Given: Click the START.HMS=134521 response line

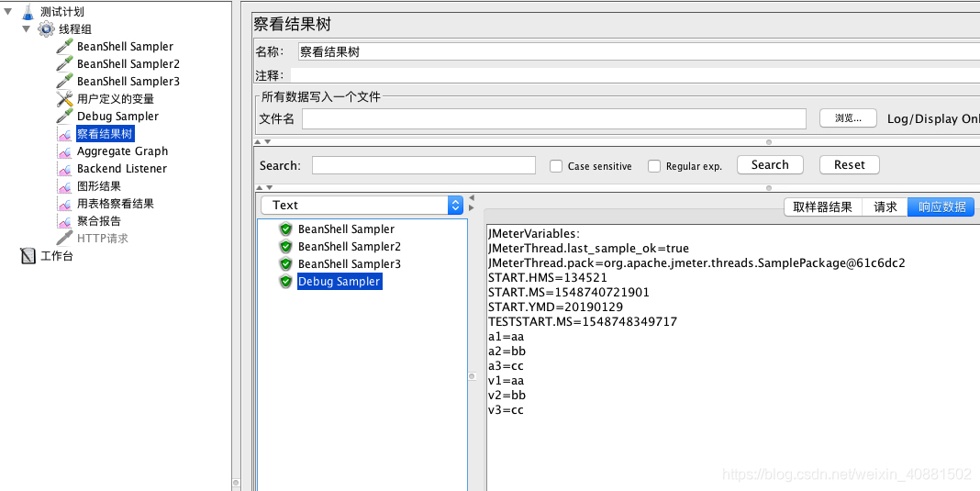Looking at the screenshot, I should click(x=548, y=278).
